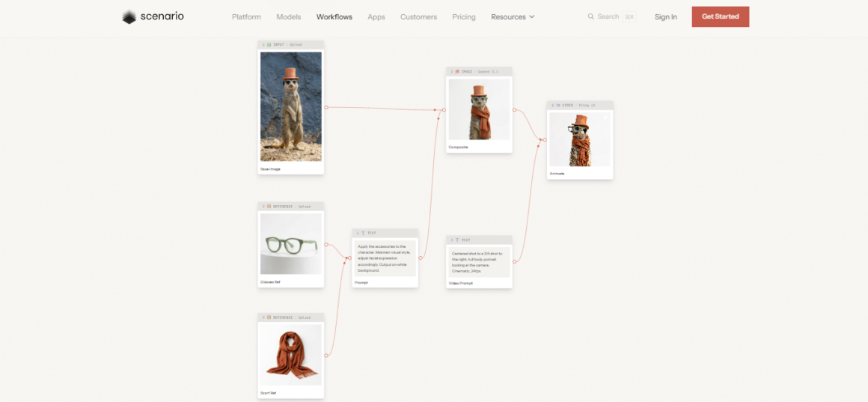
Task: Expand the Resources dropdown menu
Action: click(513, 16)
